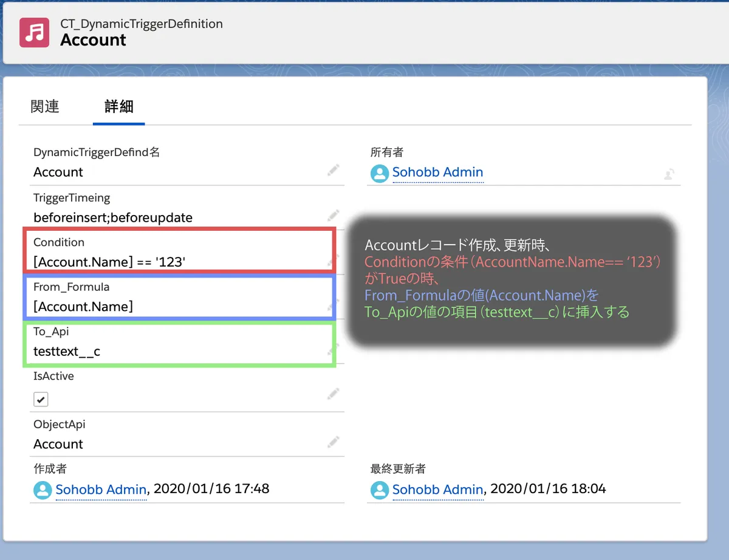Image resolution: width=729 pixels, height=560 pixels.
Task: Click the beforeinsert;beforeupdate value
Action: tap(113, 217)
